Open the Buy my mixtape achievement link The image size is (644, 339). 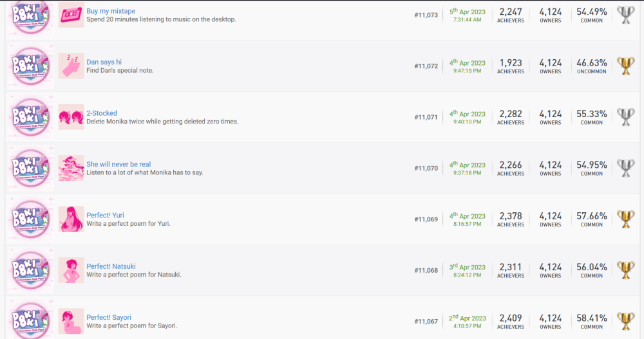(111, 11)
